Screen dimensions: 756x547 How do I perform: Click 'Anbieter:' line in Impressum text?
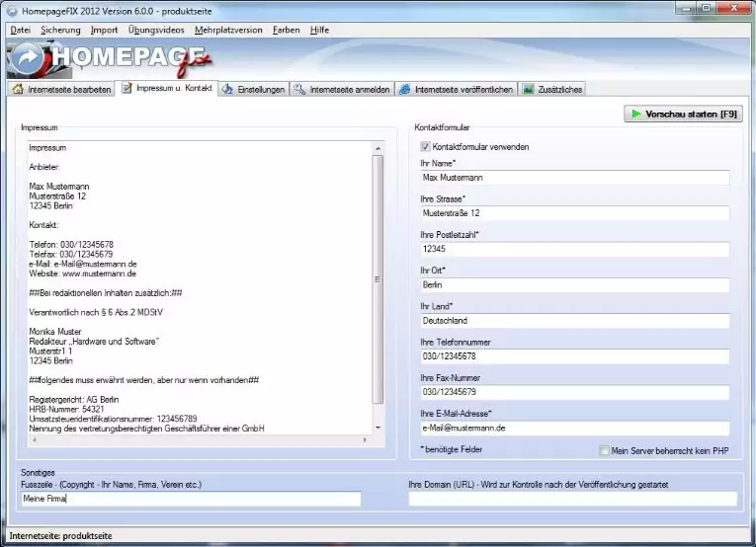click(44, 167)
